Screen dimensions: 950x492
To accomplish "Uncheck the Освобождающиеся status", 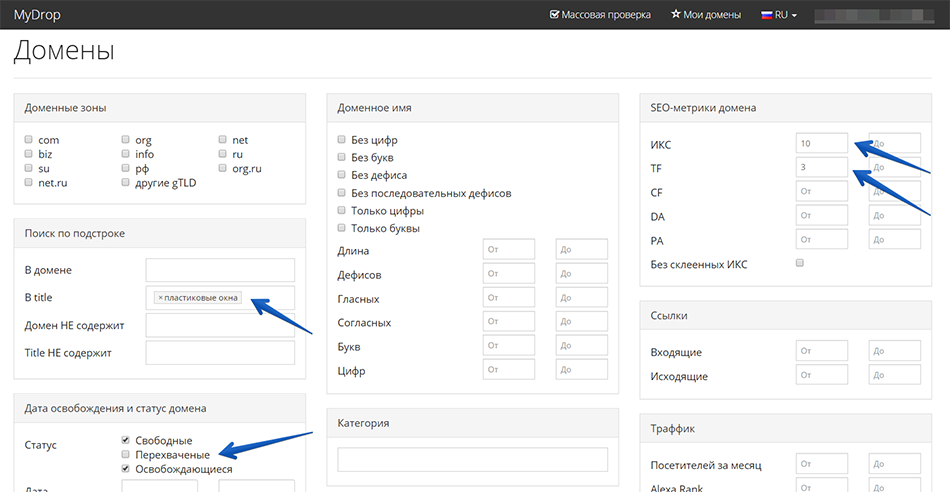I will click(x=125, y=468).
